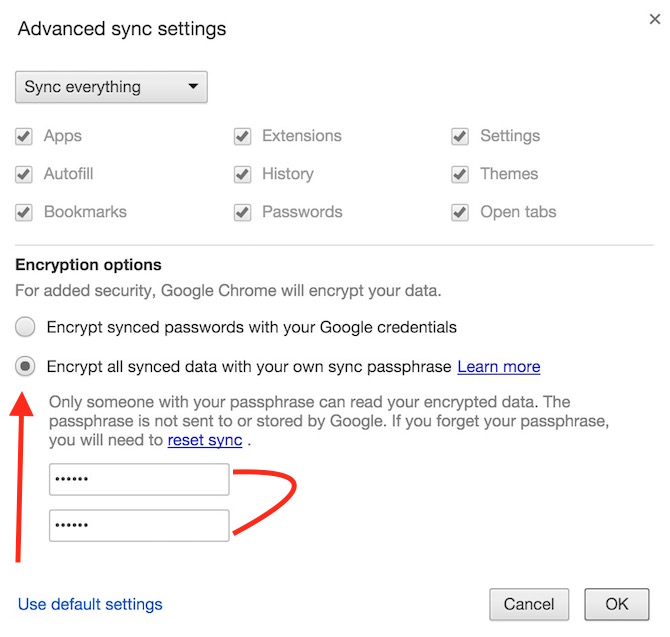Image resolution: width=670 pixels, height=637 pixels.
Task: Select encrypt with Google credentials radio button
Action: [26, 327]
